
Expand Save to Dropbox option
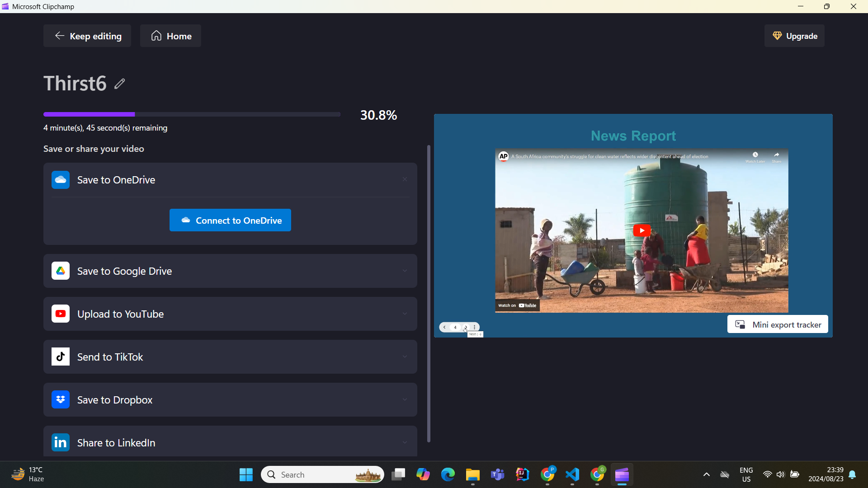tap(405, 400)
